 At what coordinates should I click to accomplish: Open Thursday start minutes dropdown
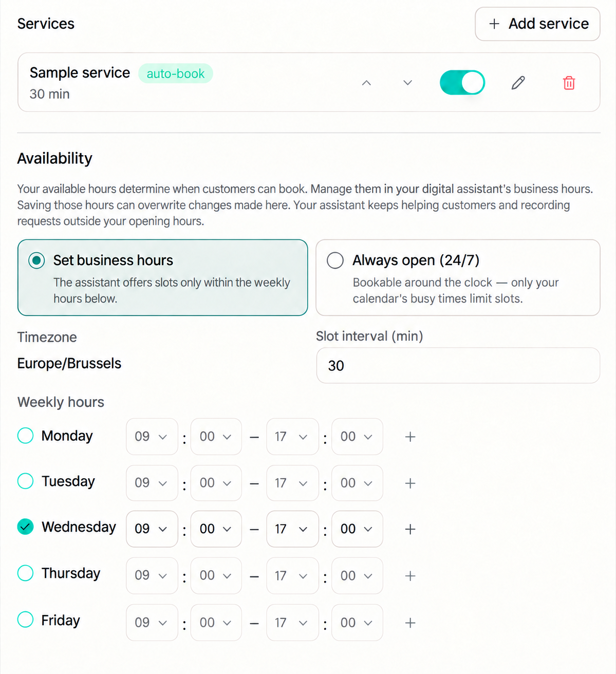(216, 575)
